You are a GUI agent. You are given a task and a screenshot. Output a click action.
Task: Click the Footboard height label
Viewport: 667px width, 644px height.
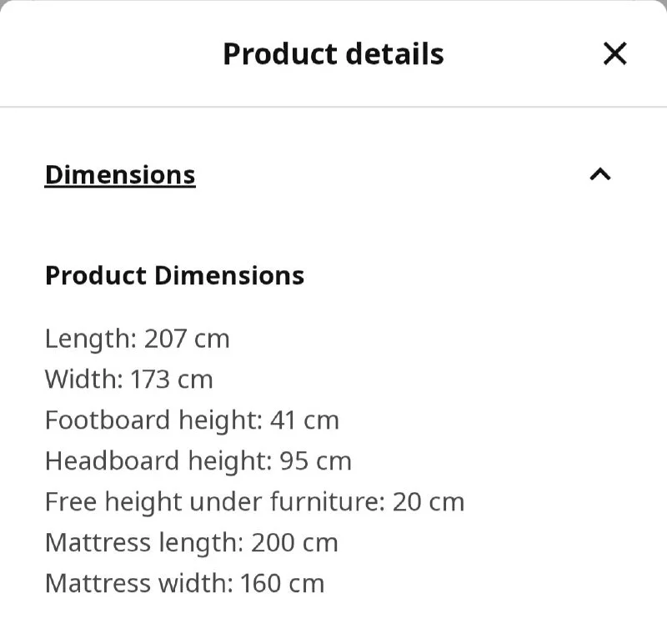(153, 420)
